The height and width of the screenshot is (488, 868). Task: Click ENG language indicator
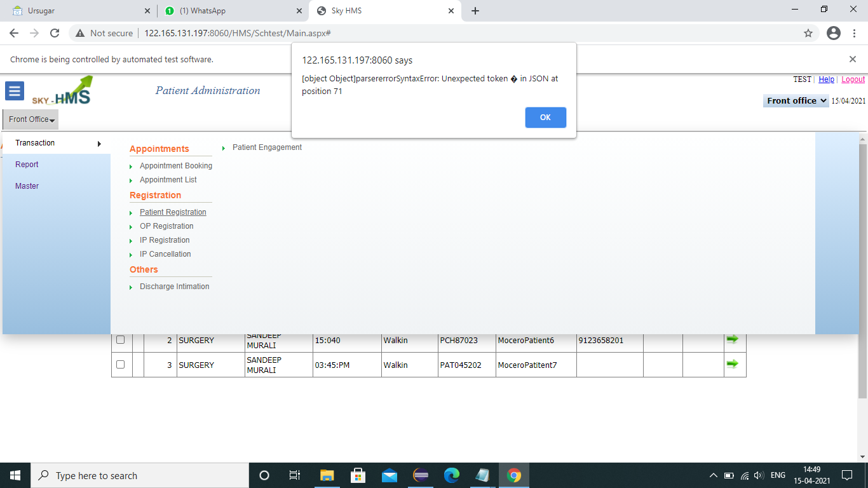(778, 475)
